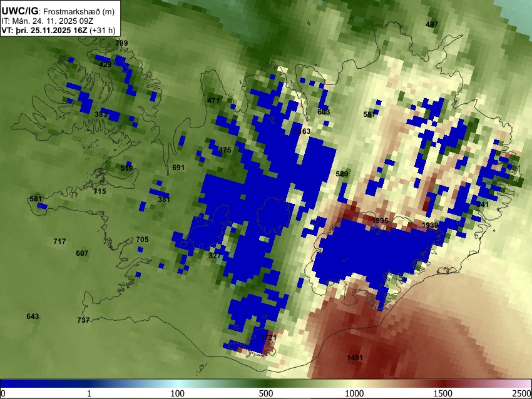This screenshot has height=399, width=532.
Task: Click the map value 603
Action: 324,112
